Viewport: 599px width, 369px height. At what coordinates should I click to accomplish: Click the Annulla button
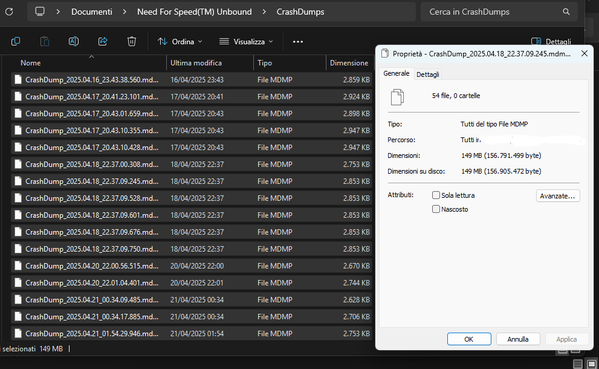518,339
